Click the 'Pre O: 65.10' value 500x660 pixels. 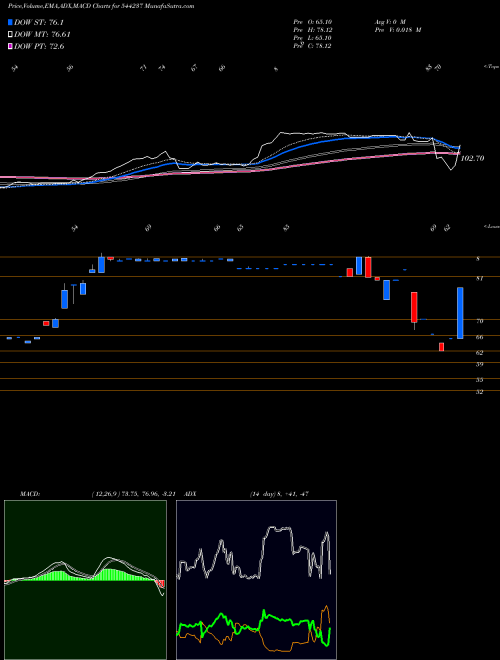(x=313, y=21)
